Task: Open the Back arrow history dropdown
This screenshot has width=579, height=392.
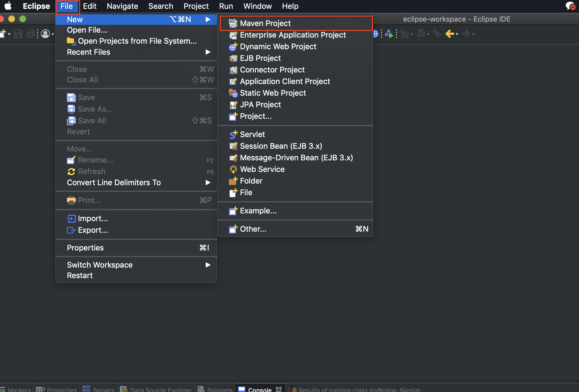Action: pos(457,34)
